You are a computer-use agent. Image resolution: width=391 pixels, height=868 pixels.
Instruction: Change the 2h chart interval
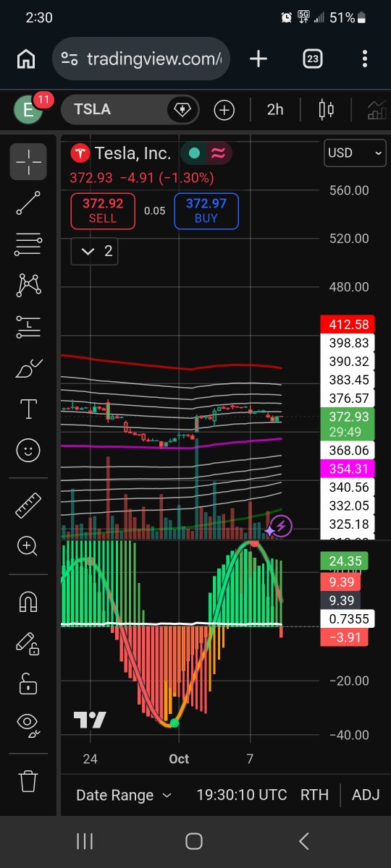click(x=275, y=110)
